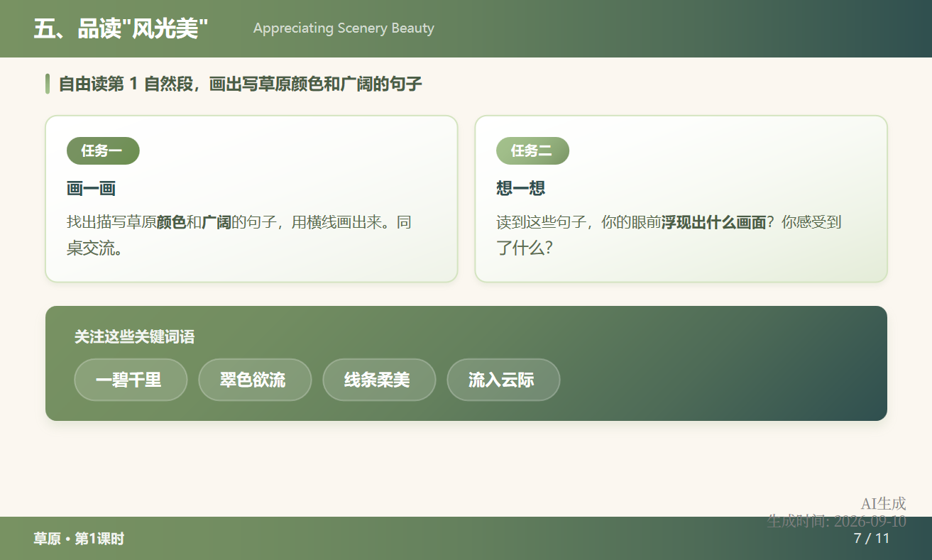Click the 任务二 badge

[532, 150]
